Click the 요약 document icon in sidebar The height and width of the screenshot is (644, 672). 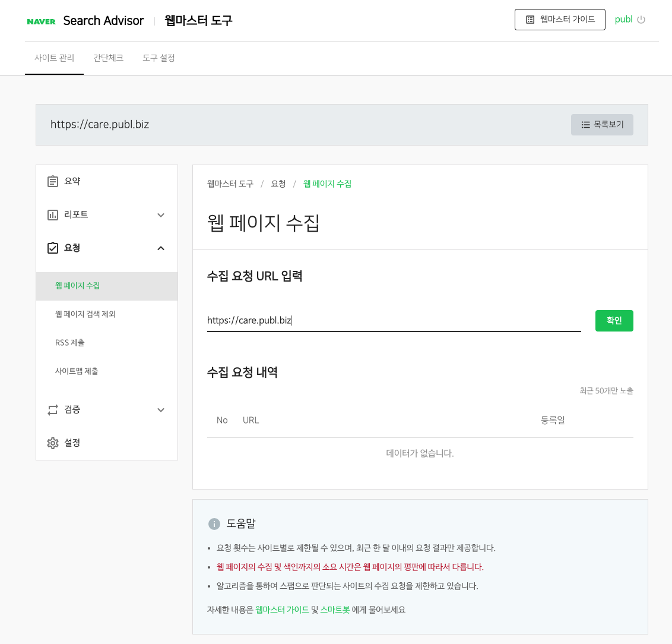coord(52,181)
